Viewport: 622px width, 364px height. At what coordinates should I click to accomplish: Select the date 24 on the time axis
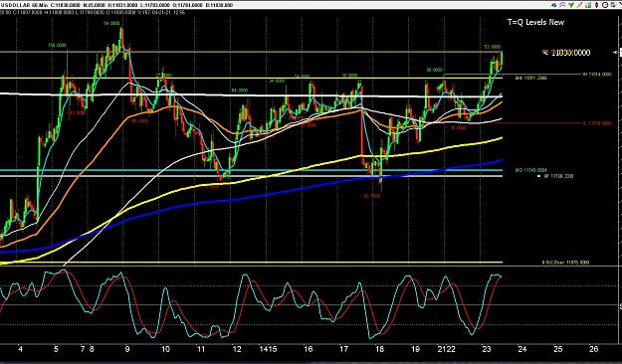pyautogui.click(x=522, y=349)
